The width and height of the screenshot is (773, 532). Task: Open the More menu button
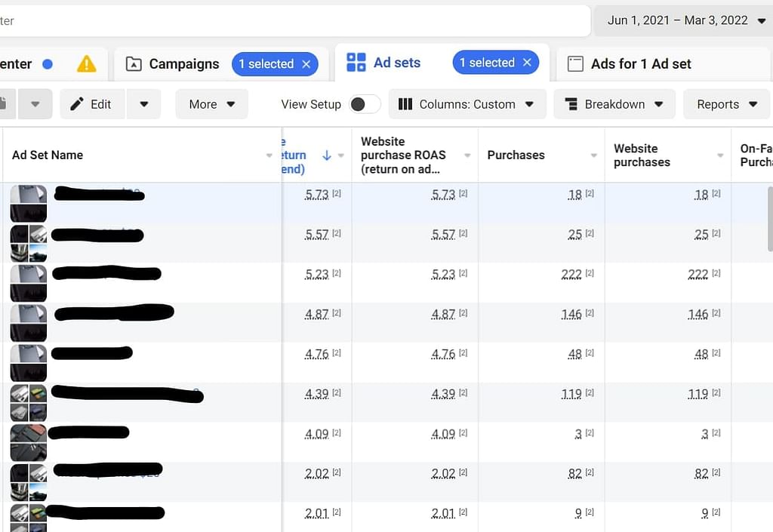[211, 104]
